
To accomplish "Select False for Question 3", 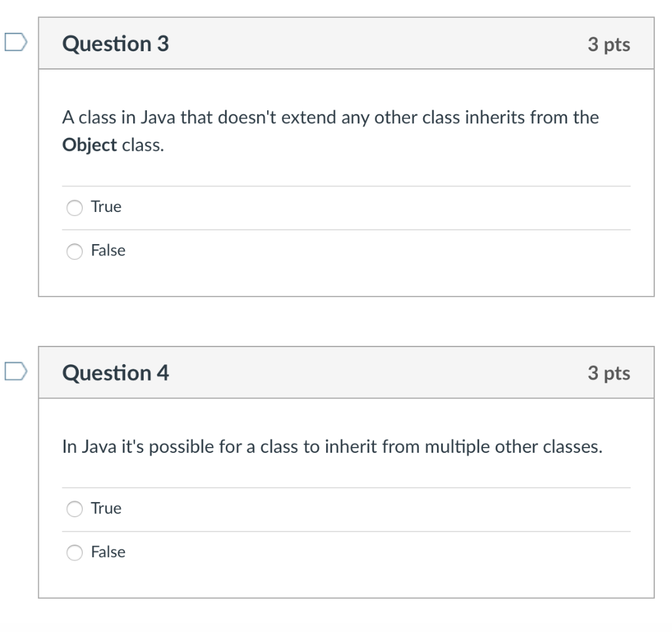I will (x=74, y=251).
